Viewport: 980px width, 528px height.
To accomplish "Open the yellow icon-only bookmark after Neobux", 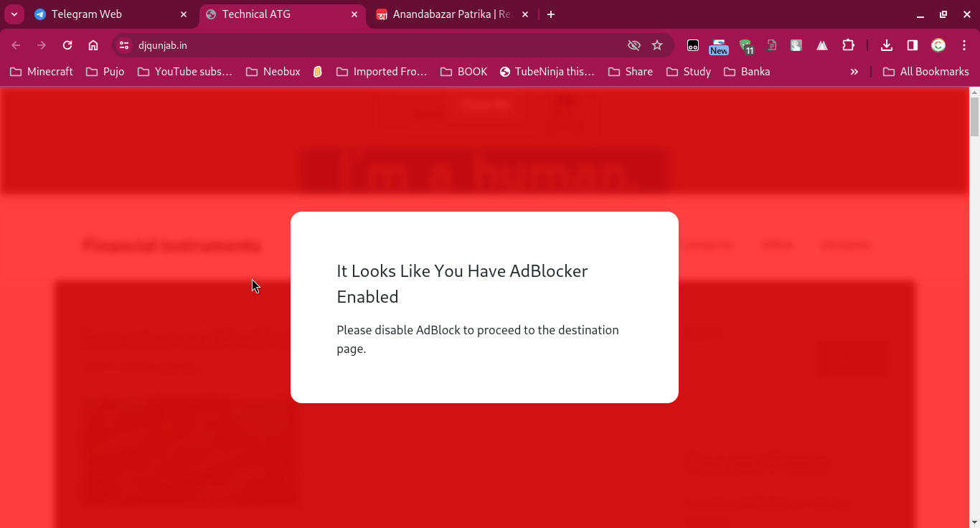I will pyautogui.click(x=318, y=72).
